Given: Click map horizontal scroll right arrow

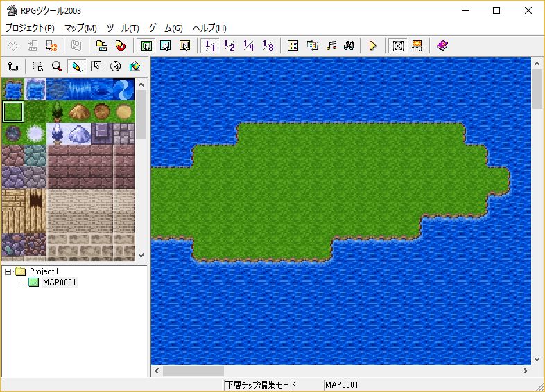Looking at the screenshot, I should (525, 371).
